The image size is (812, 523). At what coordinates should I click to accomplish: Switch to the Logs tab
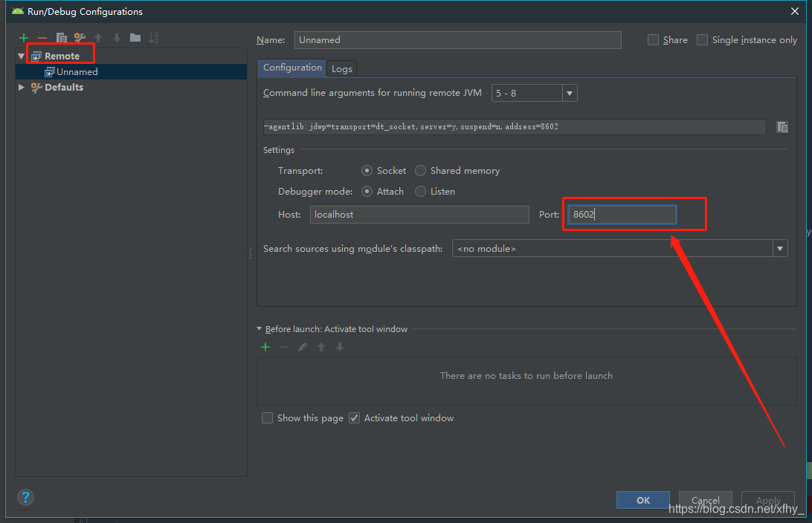(x=342, y=69)
